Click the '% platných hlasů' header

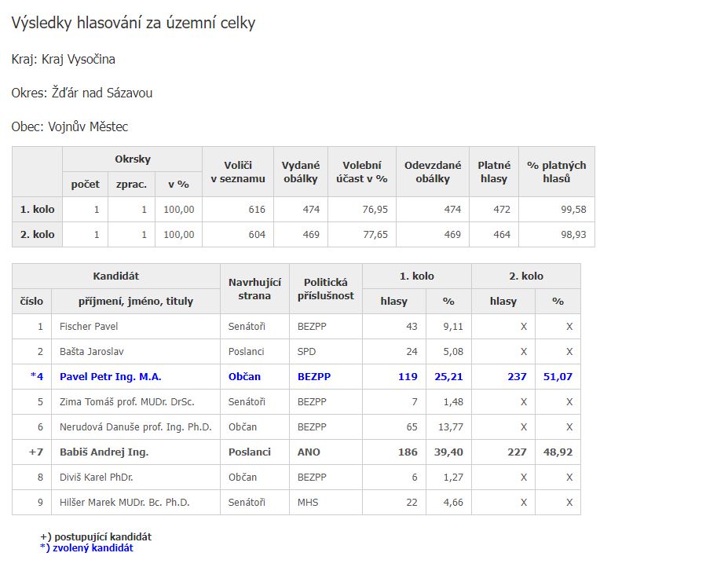pyautogui.click(x=556, y=172)
